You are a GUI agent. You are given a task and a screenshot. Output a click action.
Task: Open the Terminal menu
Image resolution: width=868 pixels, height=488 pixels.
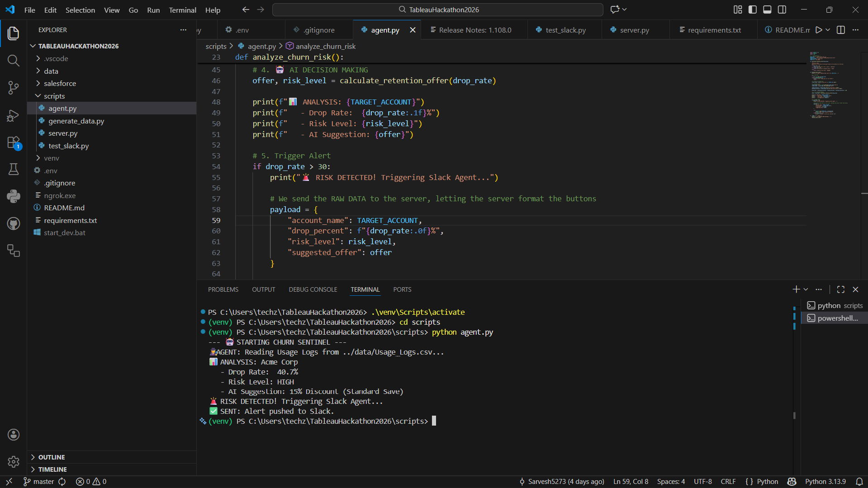182,10
